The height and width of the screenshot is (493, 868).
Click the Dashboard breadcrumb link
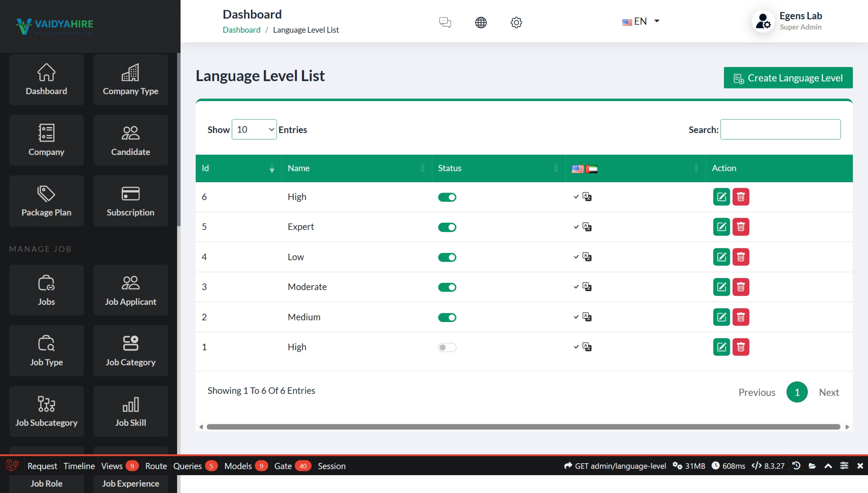(241, 30)
